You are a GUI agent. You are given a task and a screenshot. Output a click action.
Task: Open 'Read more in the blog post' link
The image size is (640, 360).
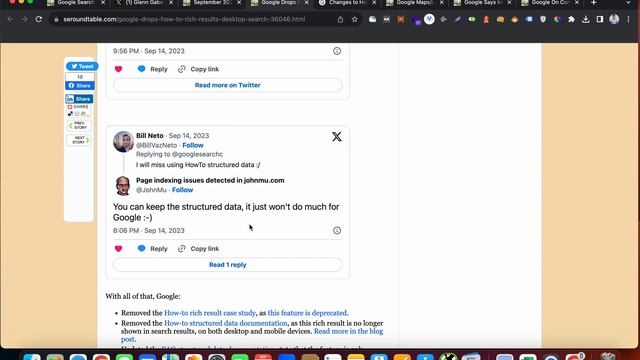coord(348,331)
